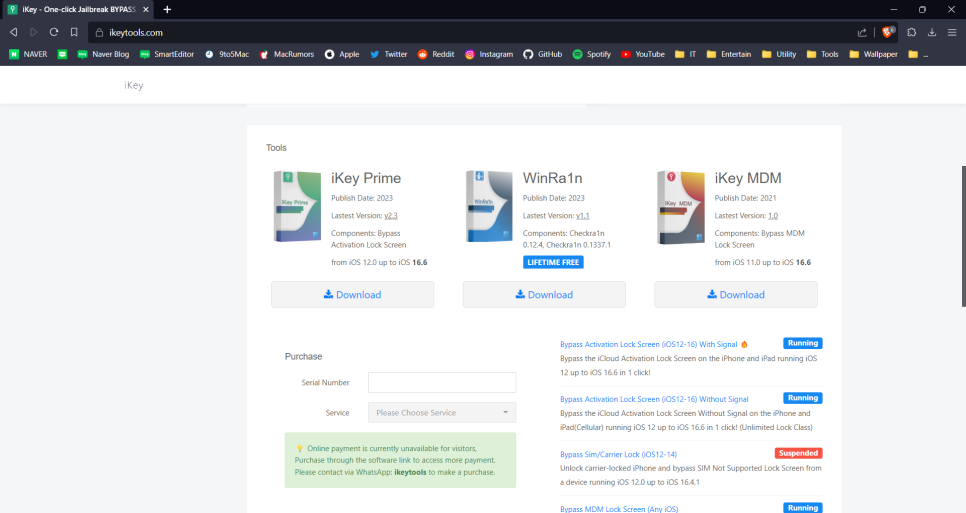Download iKey Prime
Screen dimensions: 966x513
352,294
